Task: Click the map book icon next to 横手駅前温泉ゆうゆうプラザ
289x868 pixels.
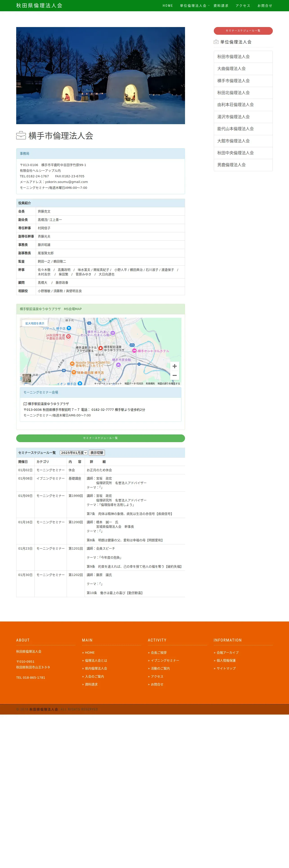Action: tap(25, 404)
